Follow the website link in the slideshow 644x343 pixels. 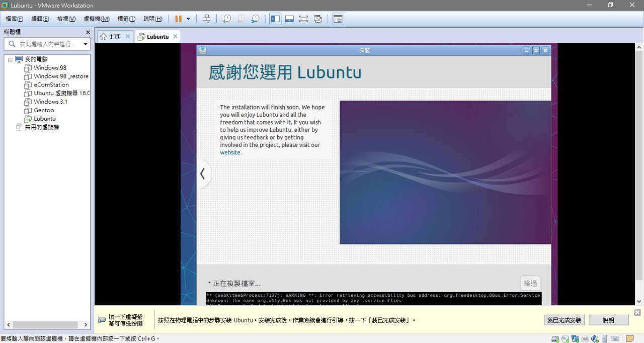[x=230, y=152]
